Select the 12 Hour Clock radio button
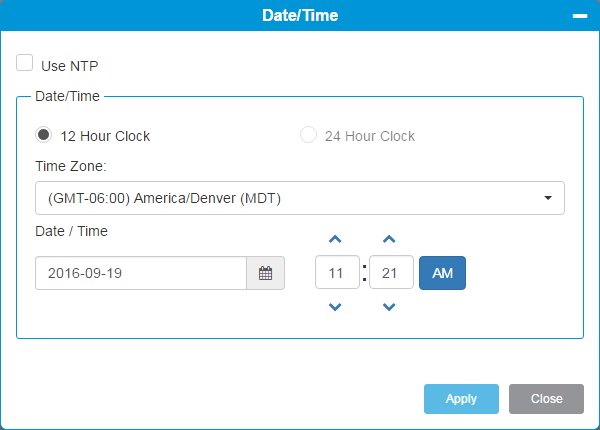The height and width of the screenshot is (430, 600). (x=44, y=135)
